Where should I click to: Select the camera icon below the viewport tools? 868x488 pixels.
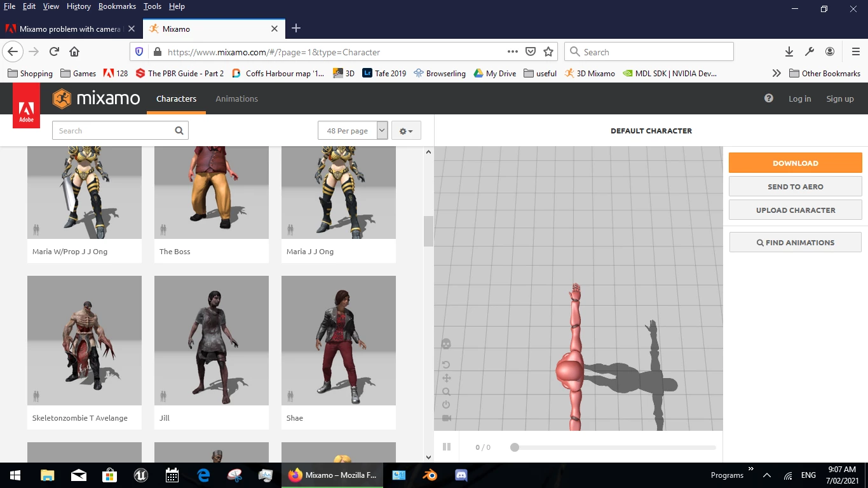click(x=445, y=418)
